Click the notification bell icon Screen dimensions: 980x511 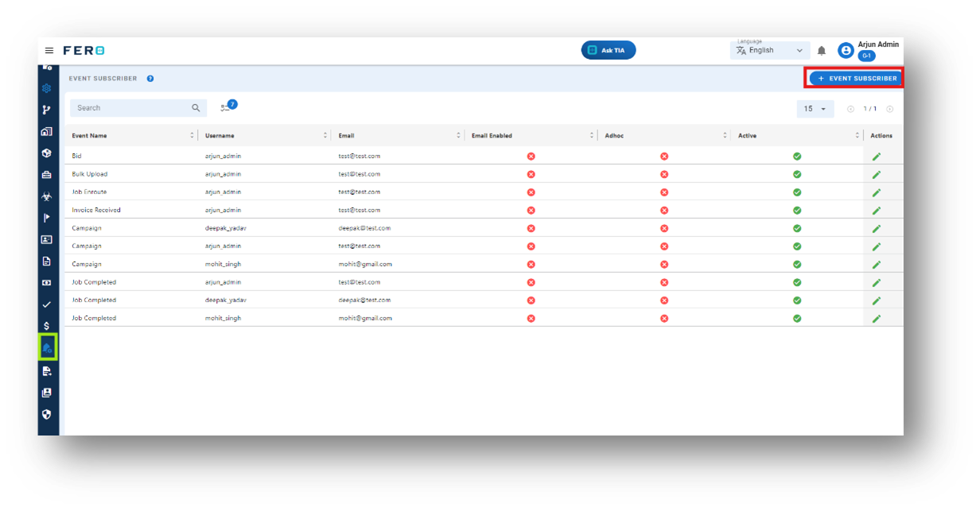tap(822, 51)
